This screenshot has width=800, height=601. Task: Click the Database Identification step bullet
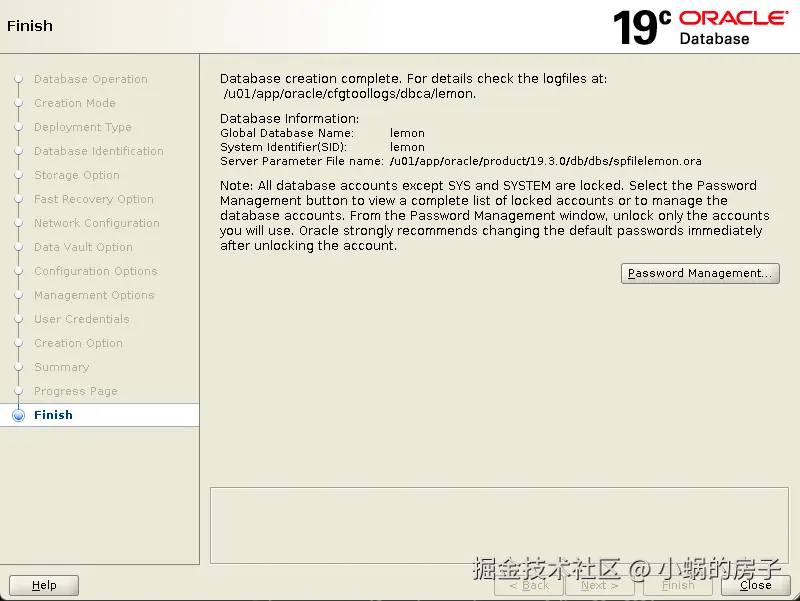tap(18, 151)
